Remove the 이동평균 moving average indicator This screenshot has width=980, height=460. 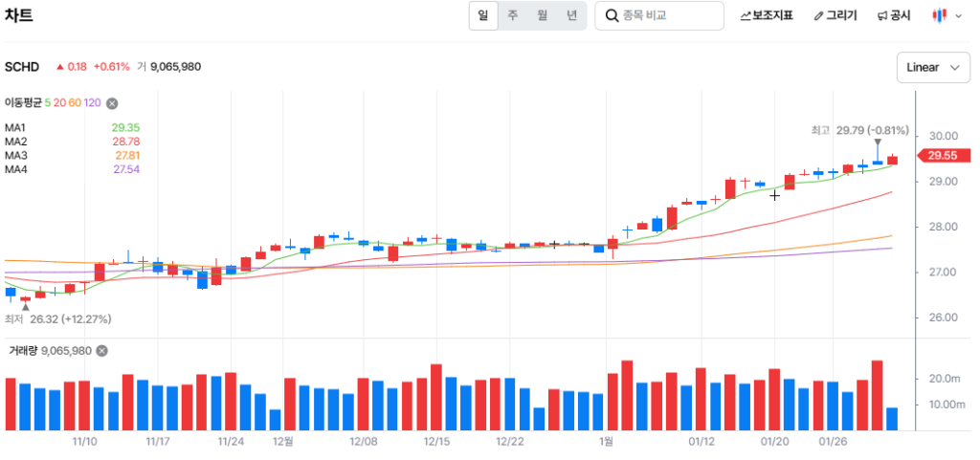click(x=112, y=103)
